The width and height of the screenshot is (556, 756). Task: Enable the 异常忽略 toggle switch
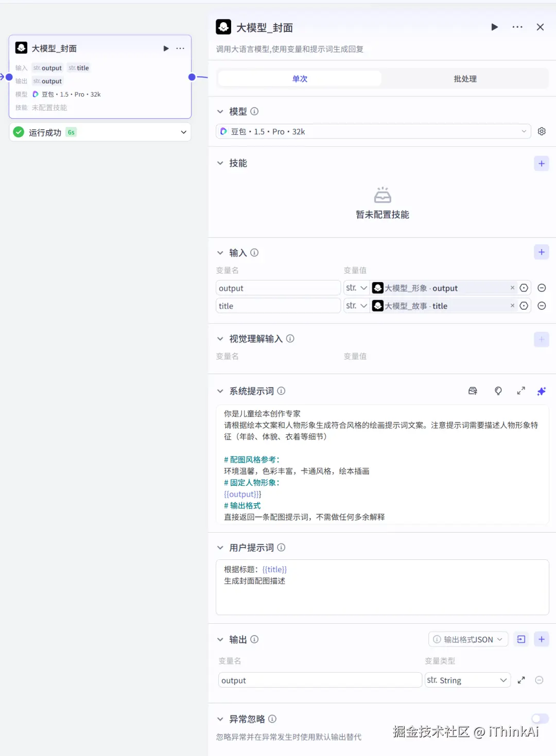click(540, 718)
